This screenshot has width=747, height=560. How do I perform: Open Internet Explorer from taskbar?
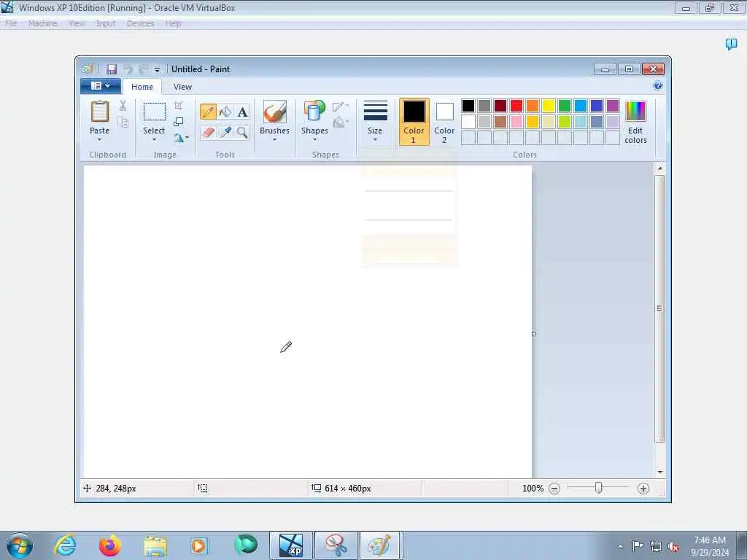tap(65, 545)
